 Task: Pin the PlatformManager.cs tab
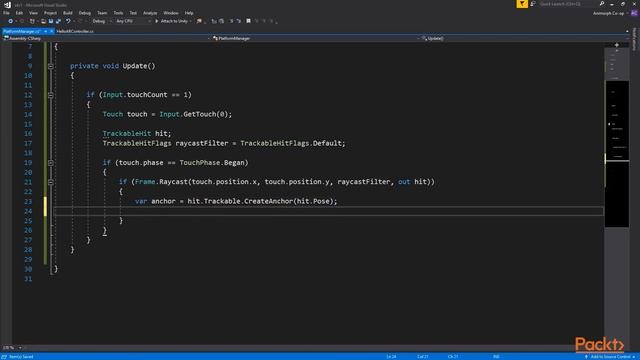pos(45,31)
